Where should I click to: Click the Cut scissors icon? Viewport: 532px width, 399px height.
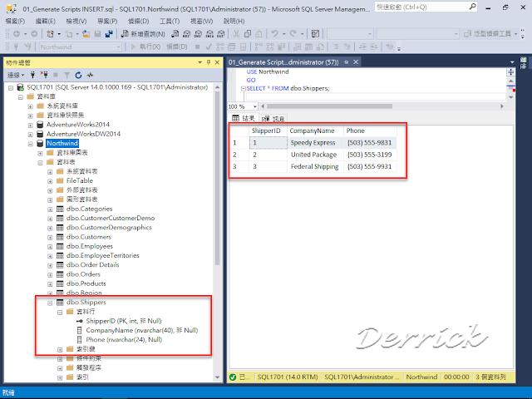coord(236,34)
